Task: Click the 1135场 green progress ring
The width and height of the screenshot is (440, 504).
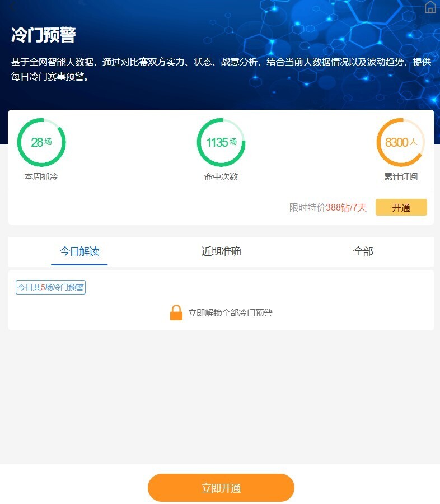Action: [x=221, y=142]
